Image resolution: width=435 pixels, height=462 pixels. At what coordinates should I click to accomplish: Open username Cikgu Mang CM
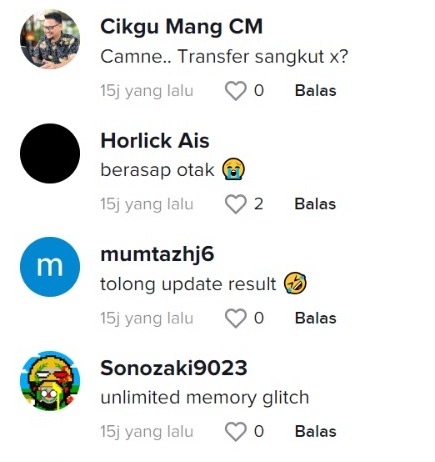(181, 27)
